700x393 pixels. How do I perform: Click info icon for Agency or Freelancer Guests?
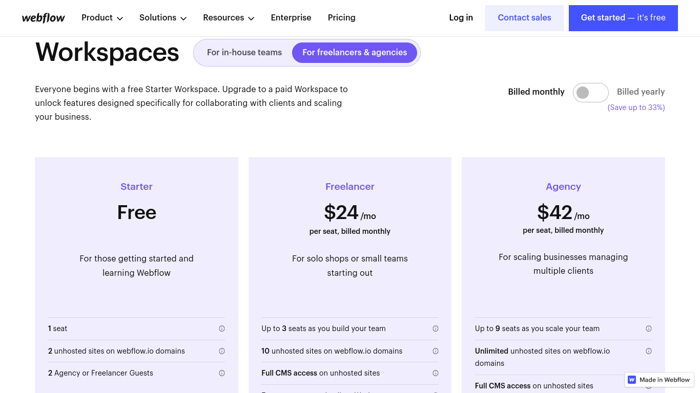coord(222,373)
